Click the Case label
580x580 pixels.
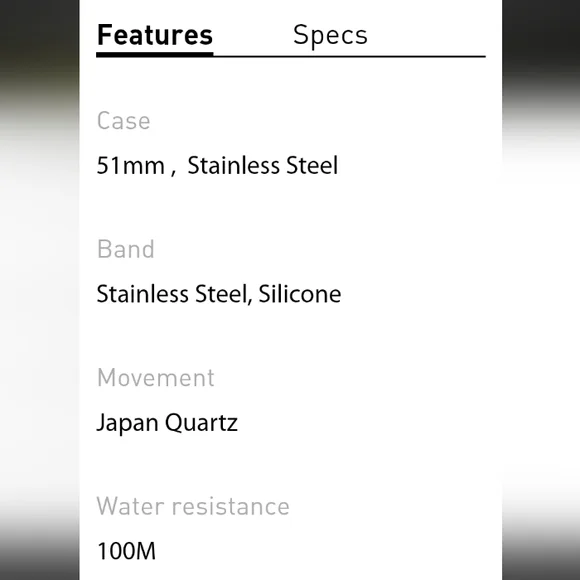click(124, 121)
